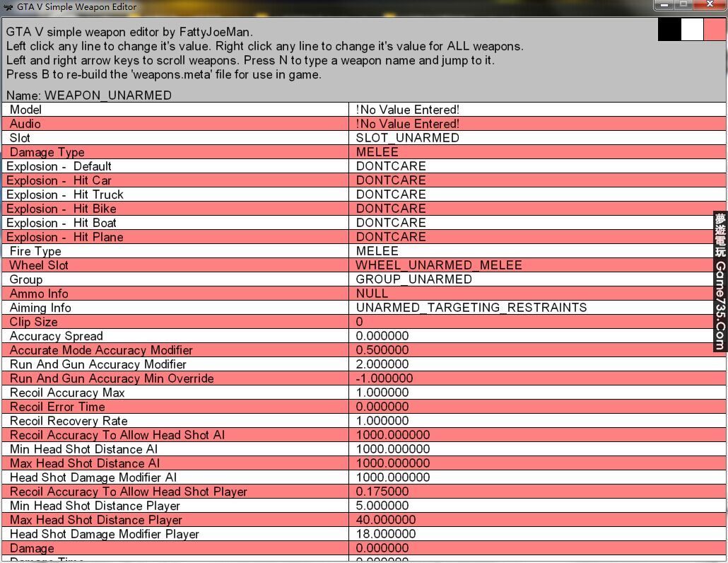This screenshot has height=563, width=728.
Task: Edit Explosion - Hit Car DONTCARE value
Action: pos(391,180)
